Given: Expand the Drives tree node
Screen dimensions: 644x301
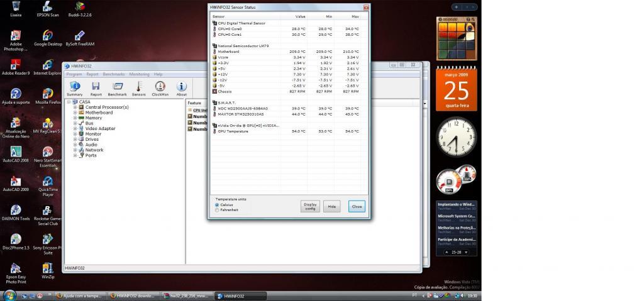Looking at the screenshot, I should click(x=75, y=140).
